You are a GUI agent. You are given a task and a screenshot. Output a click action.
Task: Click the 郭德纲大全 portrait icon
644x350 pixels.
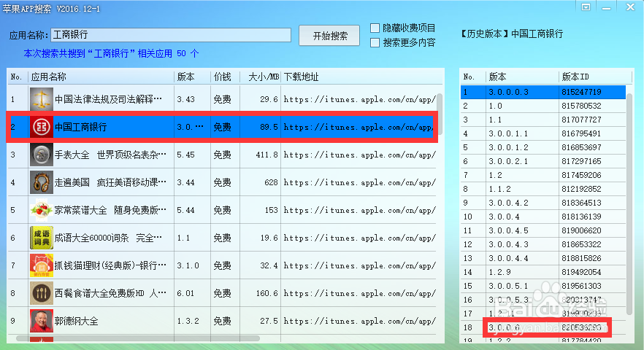(x=42, y=321)
